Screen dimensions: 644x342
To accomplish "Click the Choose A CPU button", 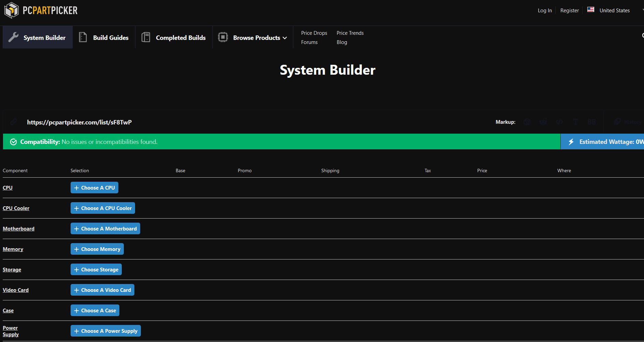I will 94,188.
